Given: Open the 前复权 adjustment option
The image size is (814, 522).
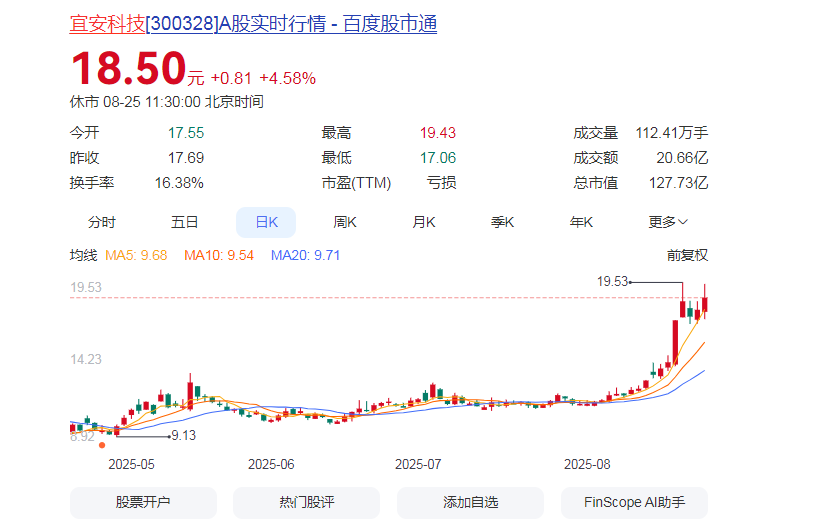Looking at the screenshot, I should 687,255.
